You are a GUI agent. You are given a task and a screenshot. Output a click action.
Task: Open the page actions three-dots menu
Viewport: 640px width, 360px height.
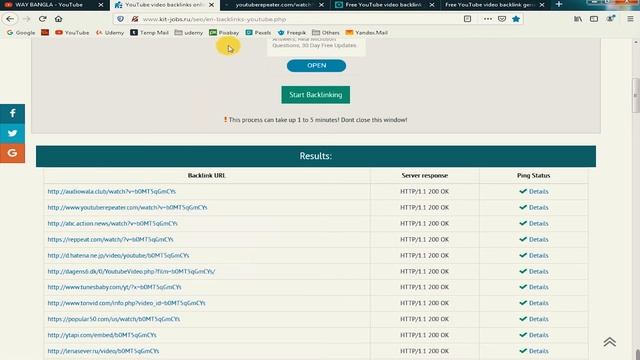(x=488, y=19)
